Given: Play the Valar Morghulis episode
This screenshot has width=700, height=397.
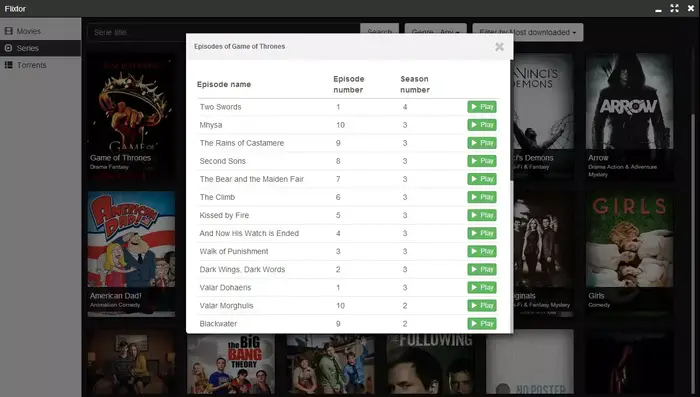Looking at the screenshot, I should (482, 305).
